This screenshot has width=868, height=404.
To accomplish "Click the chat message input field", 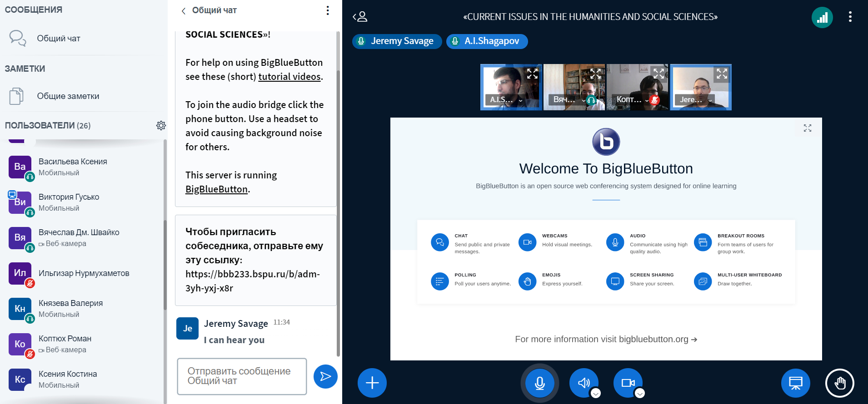I will click(x=242, y=376).
